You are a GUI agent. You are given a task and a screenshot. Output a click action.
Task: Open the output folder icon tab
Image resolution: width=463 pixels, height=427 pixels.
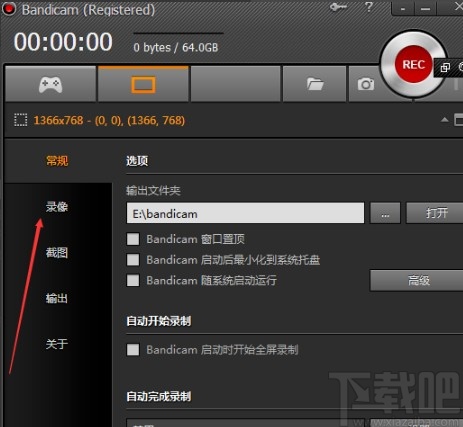tap(315, 84)
